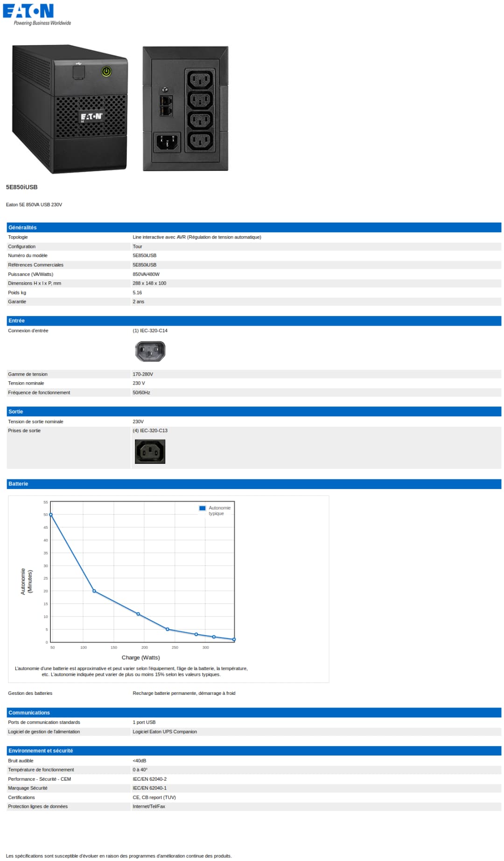Click 'IEC/EN 62040-1' safety marking value
The height and width of the screenshot is (861, 504).
point(150,788)
